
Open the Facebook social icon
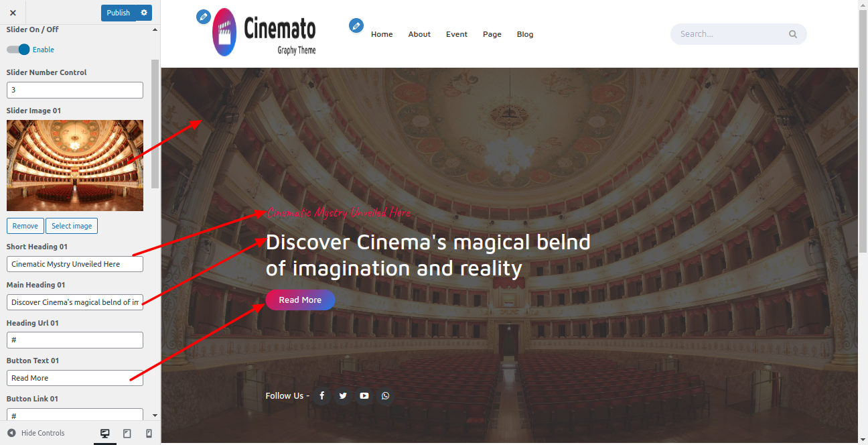coord(321,396)
